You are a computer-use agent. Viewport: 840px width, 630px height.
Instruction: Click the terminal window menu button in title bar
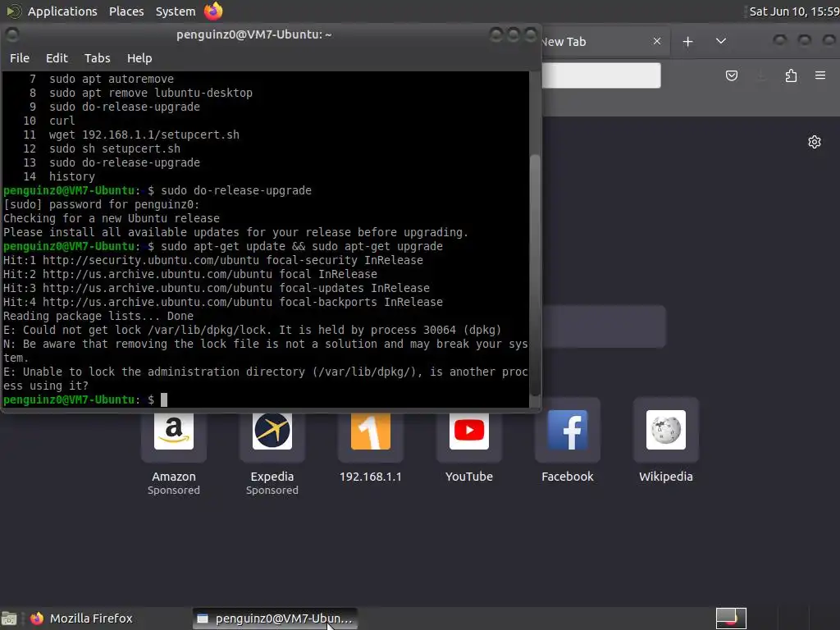(11, 34)
